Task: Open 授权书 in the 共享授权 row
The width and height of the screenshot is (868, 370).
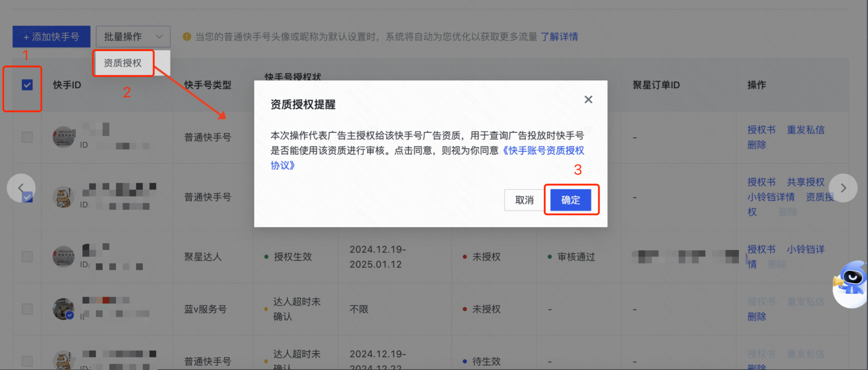Action: click(761, 182)
